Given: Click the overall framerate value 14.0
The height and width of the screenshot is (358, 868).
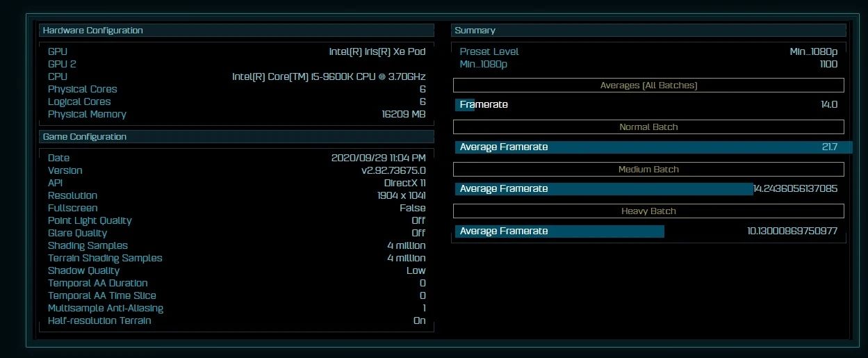Looking at the screenshot, I should coord(829,105).
